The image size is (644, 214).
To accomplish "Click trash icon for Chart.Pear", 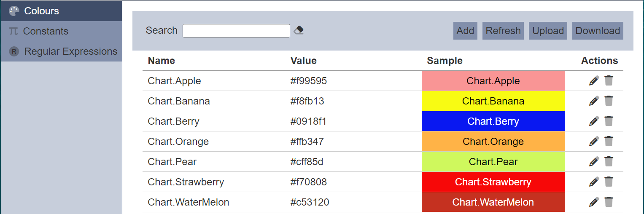I will (609, 162).
